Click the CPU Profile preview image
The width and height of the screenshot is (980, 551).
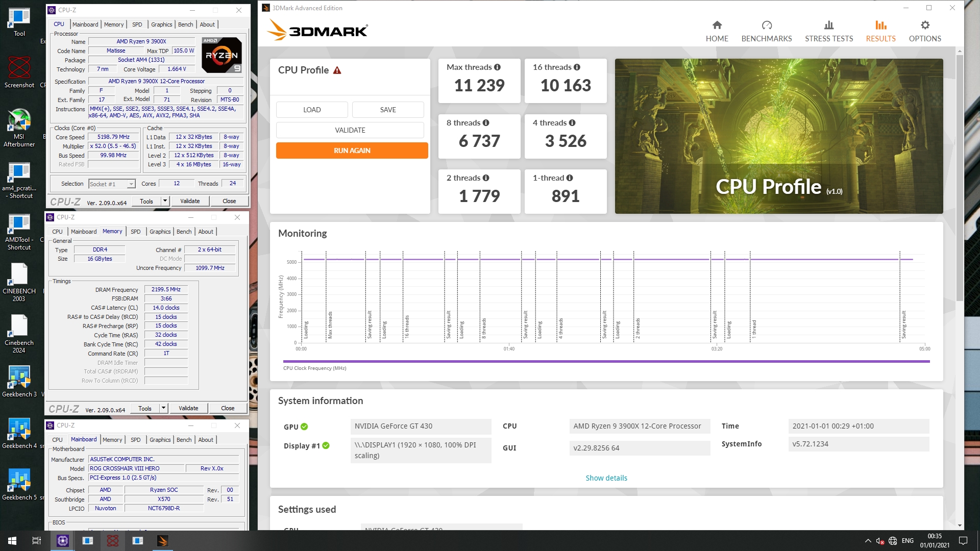point(779,136)
